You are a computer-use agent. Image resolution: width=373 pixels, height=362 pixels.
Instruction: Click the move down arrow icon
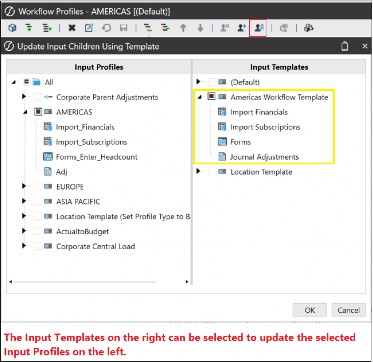point(200,28)
